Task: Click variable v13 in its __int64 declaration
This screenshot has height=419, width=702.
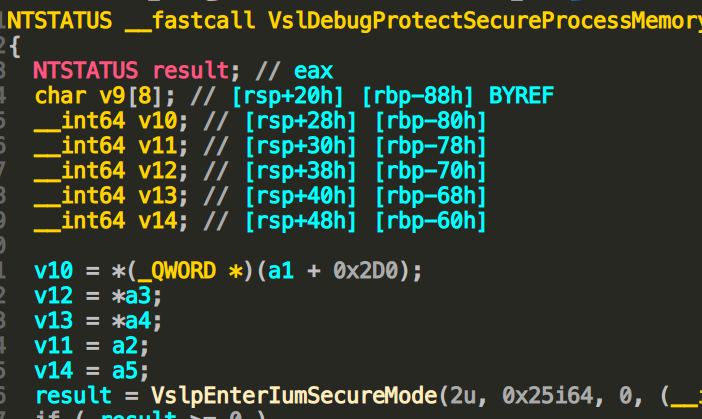Action: (158, 196)
